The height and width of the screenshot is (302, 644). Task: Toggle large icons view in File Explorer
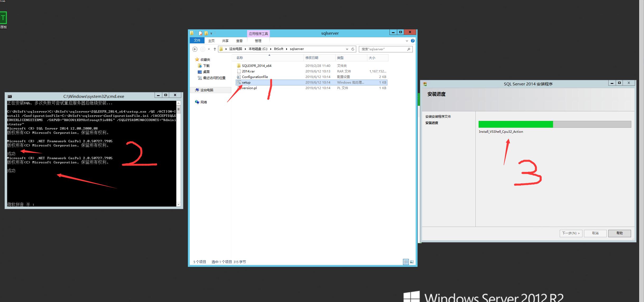(x=411, y=262)
